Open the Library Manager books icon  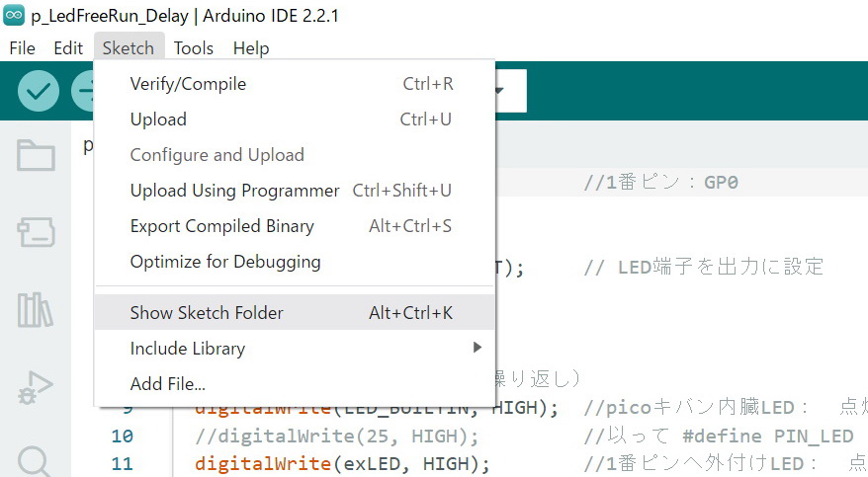click(x=36, y=309)
